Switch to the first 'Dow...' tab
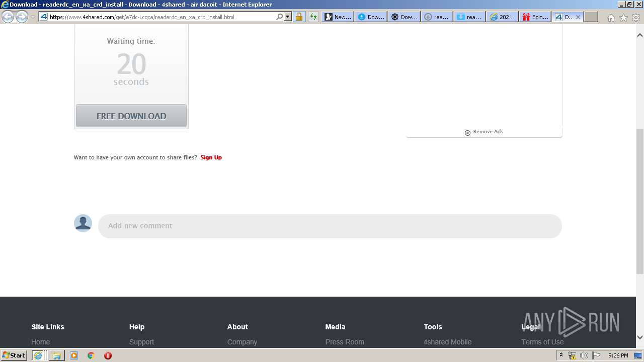 (371, 17)
